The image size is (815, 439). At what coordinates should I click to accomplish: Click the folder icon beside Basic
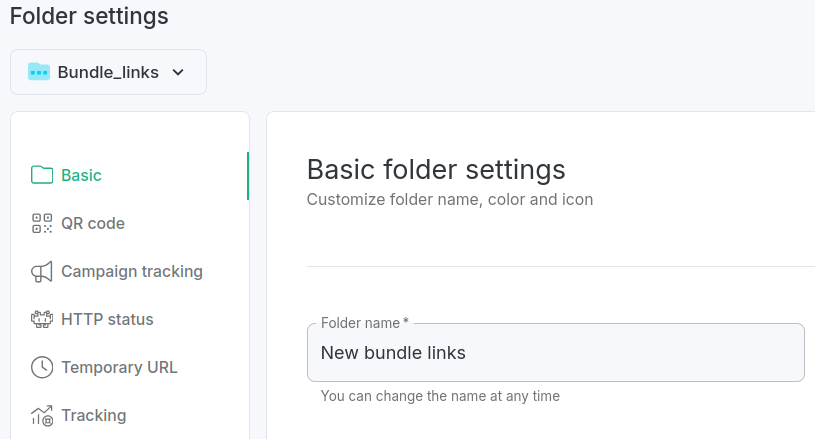[x=42, y=175]
